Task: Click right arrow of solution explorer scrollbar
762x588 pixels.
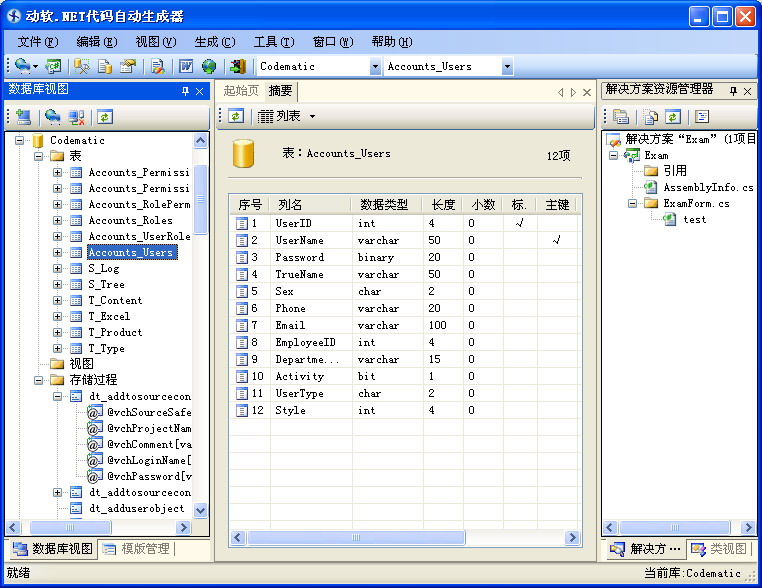Action: point(747,527)
